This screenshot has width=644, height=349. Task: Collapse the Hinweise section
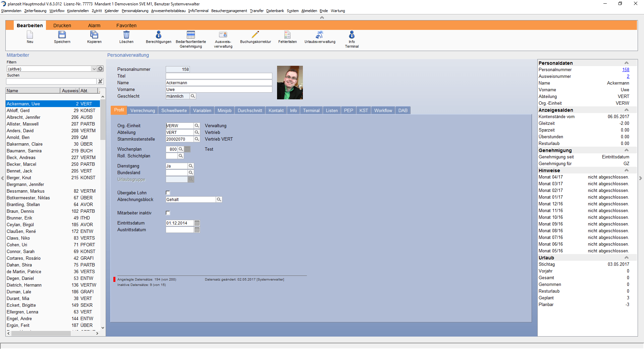[626, 170]
